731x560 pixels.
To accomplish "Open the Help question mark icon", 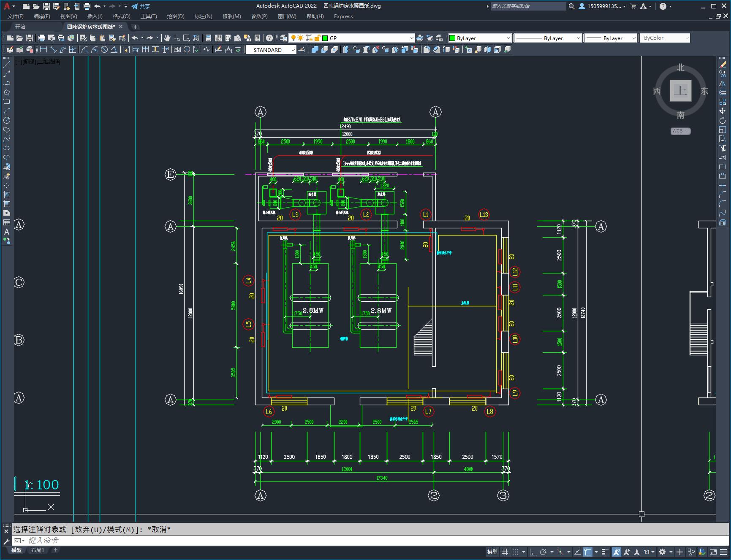I will pyautogui.click(x=269, y=38).
